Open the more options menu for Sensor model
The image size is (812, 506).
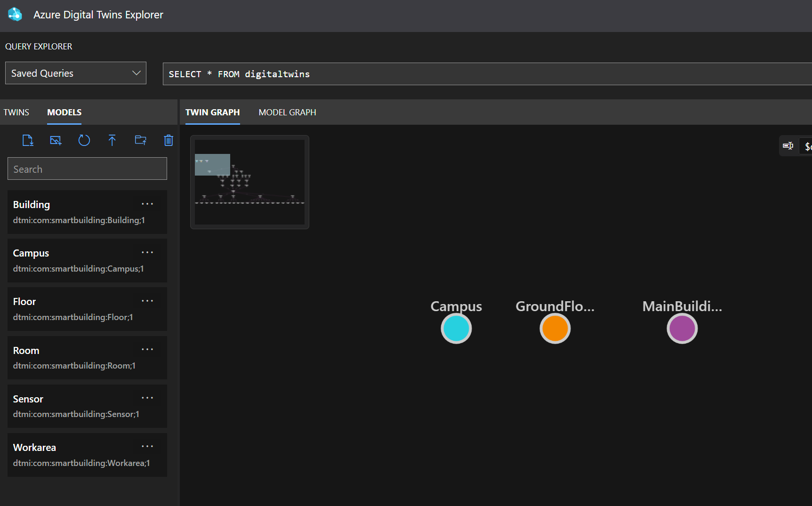(x=147, y=398)
